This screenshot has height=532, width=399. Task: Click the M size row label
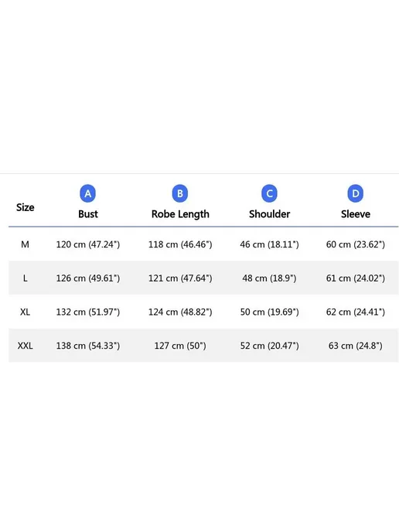tap(25, 244)
